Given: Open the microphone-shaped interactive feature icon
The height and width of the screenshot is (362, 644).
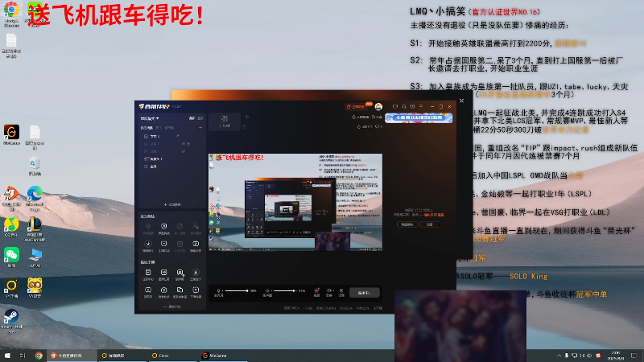Looking at the screenshot, I should [x=148, y=228].
